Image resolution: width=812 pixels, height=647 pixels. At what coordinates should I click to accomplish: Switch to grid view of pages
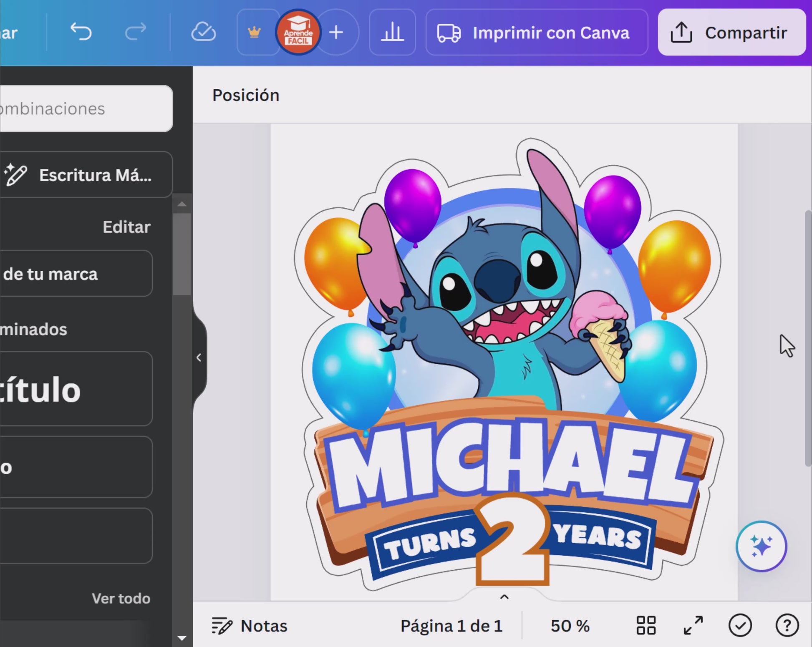646,625
